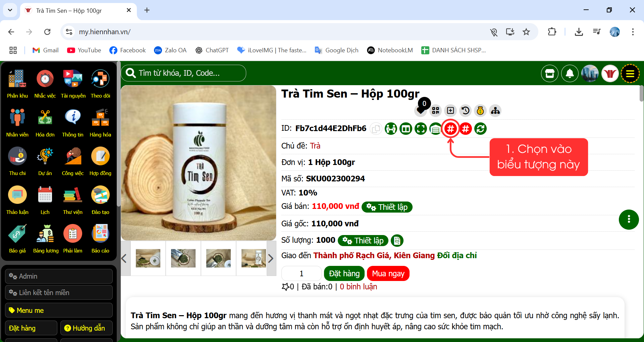Screen dimensions: 644x342
Task: Open the Theo dõi tracking icon
Action: pos(100,79)
